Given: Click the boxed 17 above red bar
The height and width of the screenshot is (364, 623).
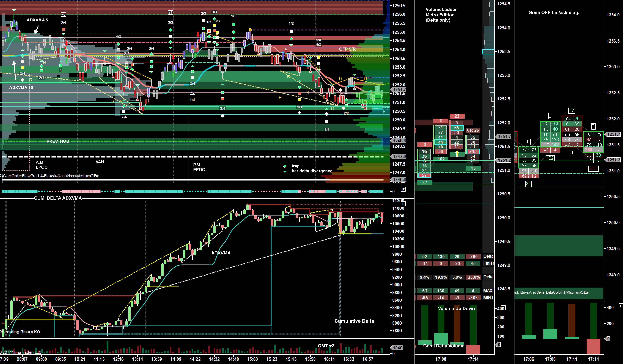Looking at the screenshot, I should coord(572,111).
